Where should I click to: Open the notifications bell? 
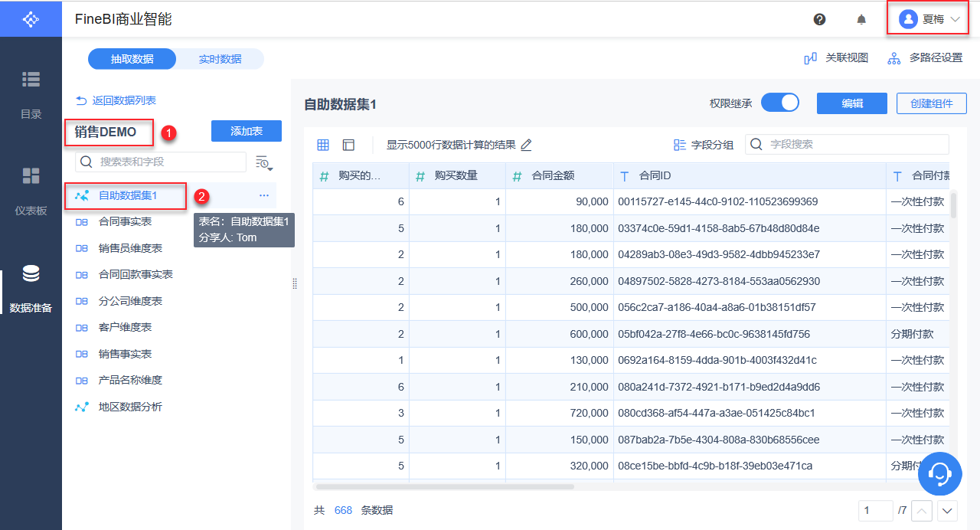tap(861, 19)
